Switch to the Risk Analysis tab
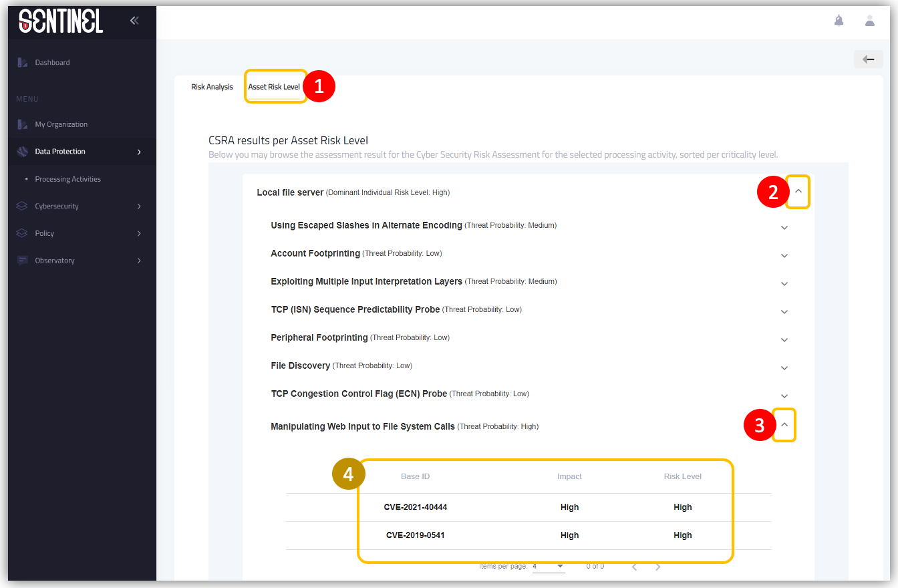The height and width of the screenshot is (588, 898). (212, 87)
